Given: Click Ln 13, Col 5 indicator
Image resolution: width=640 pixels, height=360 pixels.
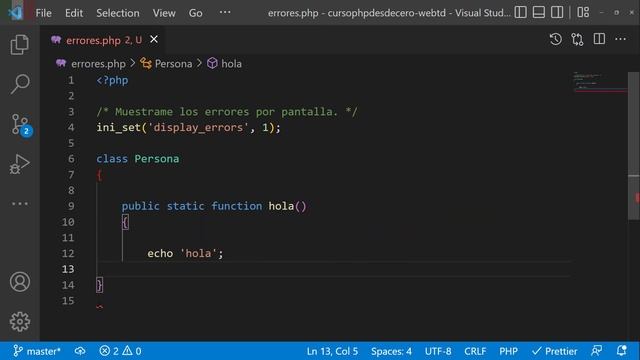Looking at the screenshot, I should pos(332,351).
